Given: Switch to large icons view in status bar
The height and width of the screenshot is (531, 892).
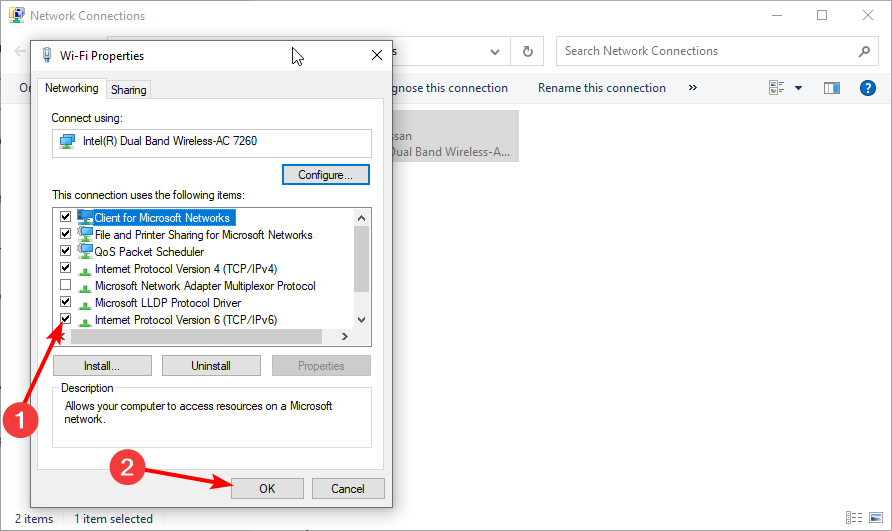Looking at the screenshot, I should pos(876,517).
